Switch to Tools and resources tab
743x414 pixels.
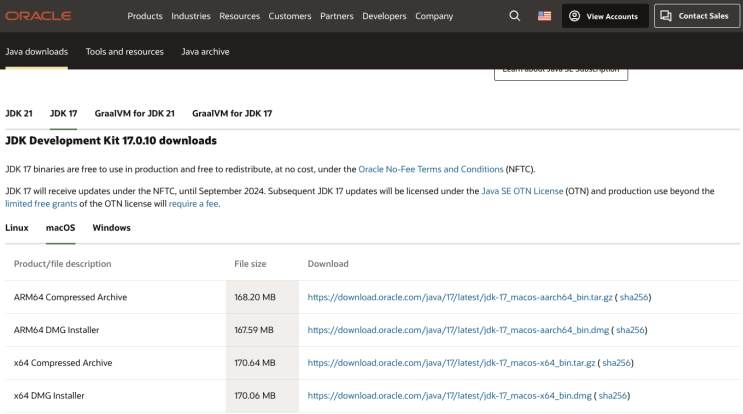(124, 51)
